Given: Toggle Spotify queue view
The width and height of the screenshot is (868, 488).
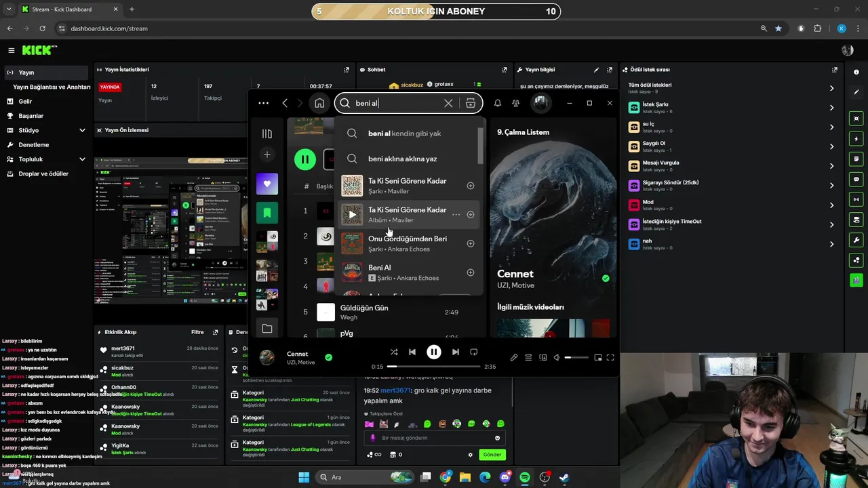Looking at the screenshot, I should tap(528, 357).
